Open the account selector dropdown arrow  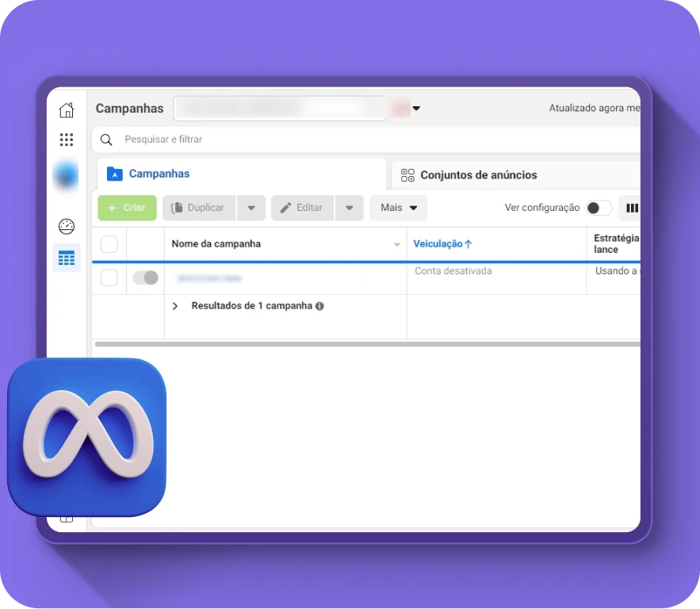click(416, 108)
